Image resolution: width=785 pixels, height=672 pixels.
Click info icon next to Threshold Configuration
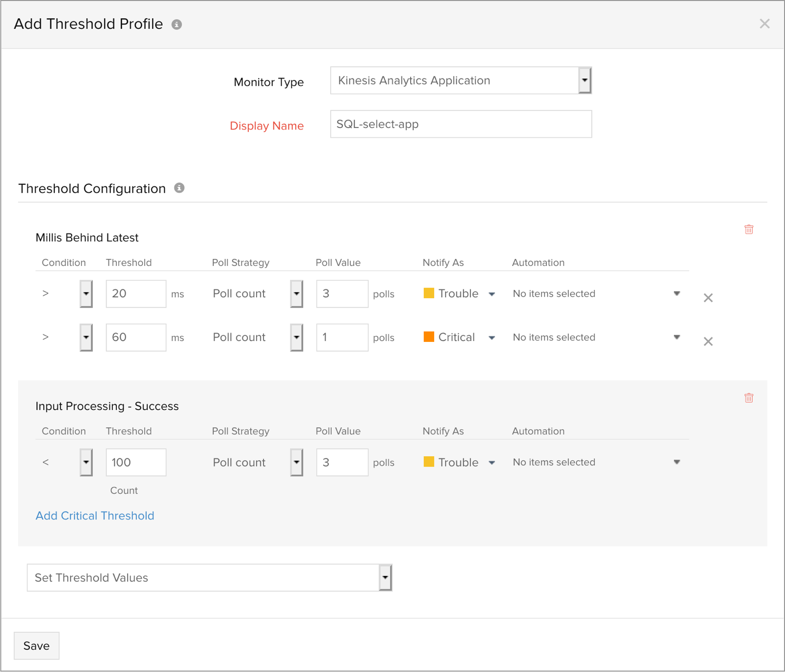(180, 188)
